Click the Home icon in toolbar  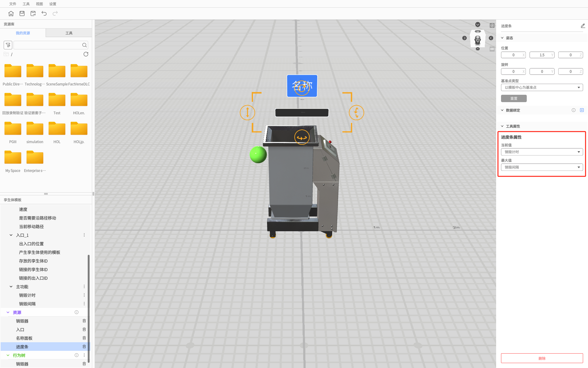[x=11, y=13]
